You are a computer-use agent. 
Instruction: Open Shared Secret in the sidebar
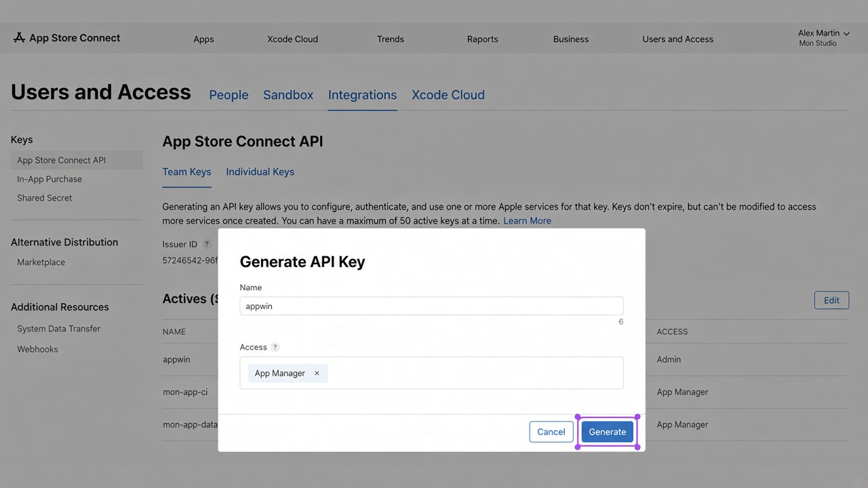[44, 198]
